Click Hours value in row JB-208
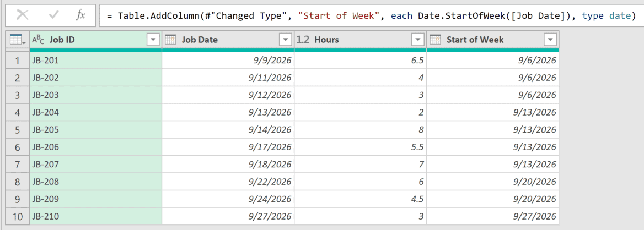Screen dimensions: 644x230 (361, 182)
